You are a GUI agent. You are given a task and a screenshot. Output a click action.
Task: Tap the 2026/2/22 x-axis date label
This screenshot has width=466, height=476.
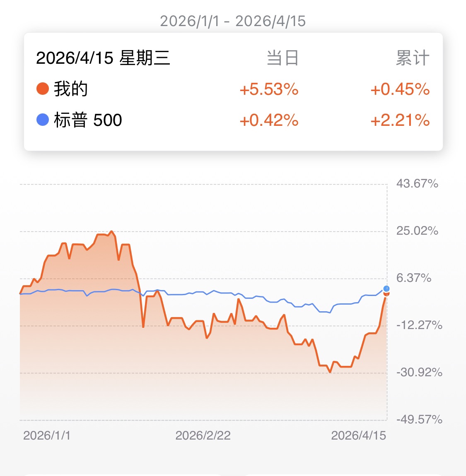[x=203, y=435]
